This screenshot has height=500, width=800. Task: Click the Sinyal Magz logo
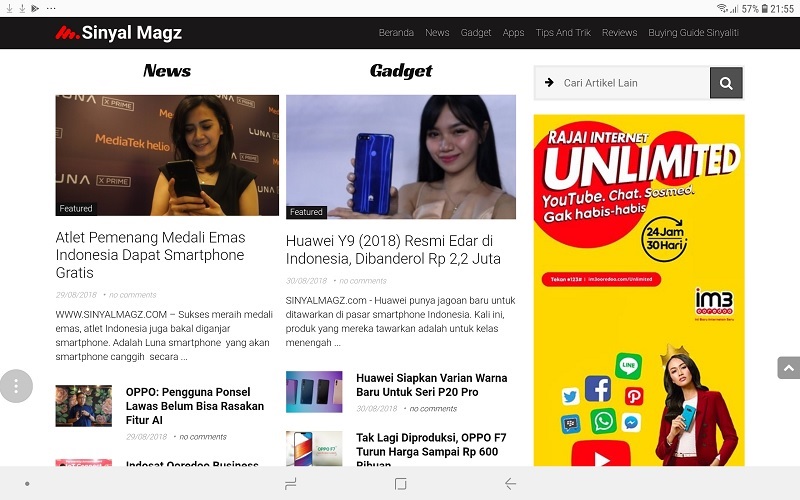click(x=118, y=33)
